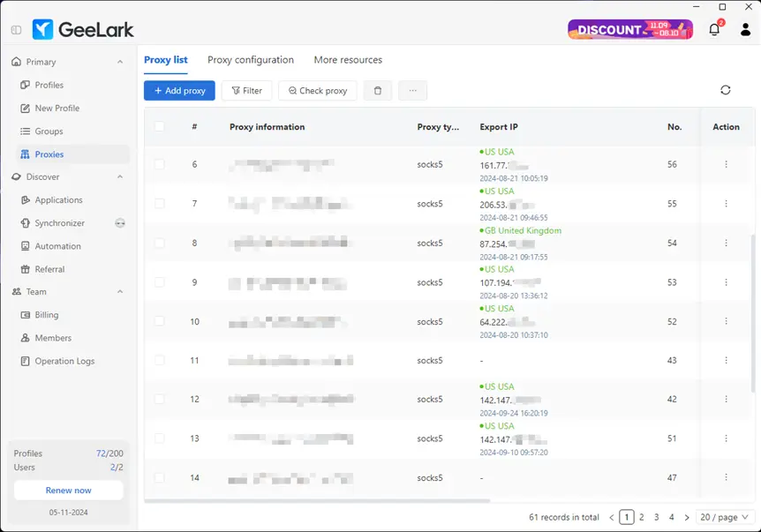Open three-dot action menu for row 6
761x532 pixels.
tap(726, 164)
